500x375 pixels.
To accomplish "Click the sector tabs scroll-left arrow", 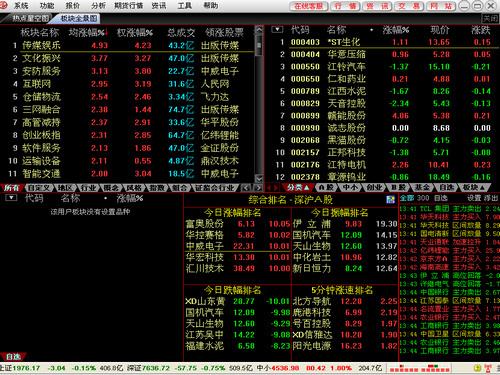I will coord(246,188).
